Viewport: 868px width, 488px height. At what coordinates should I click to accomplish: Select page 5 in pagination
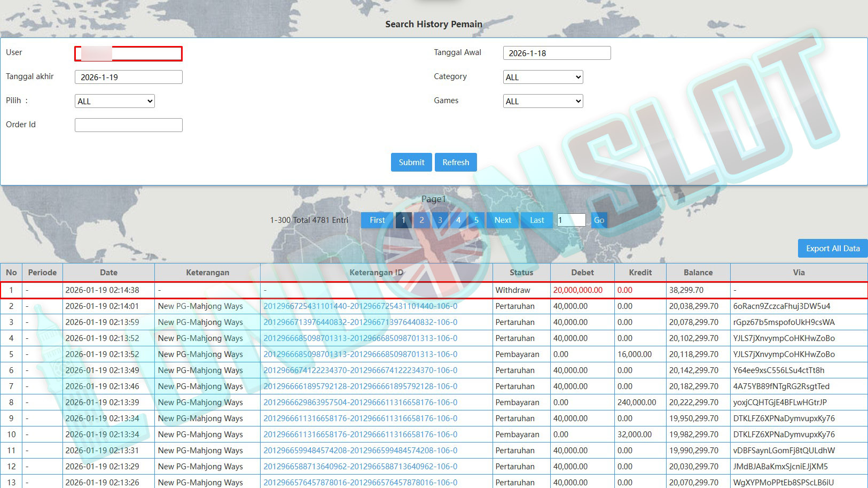pos(476,220)
